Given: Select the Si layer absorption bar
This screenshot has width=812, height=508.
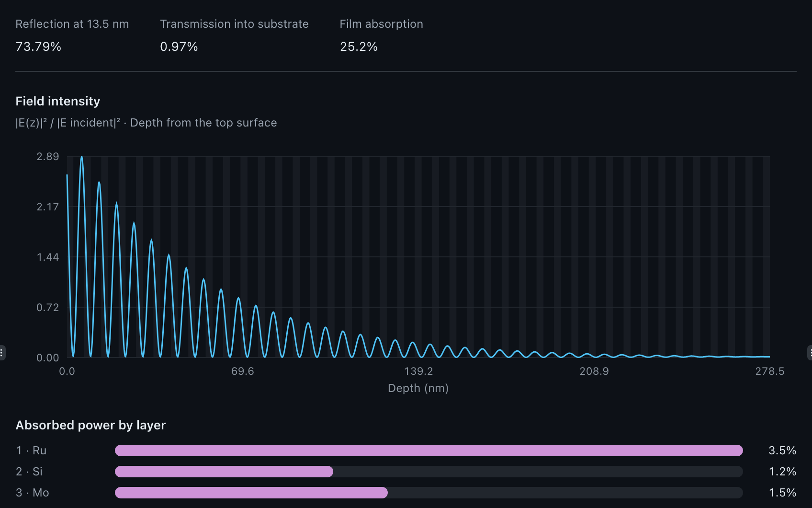Looking at the screenshot, I should 429,472.
